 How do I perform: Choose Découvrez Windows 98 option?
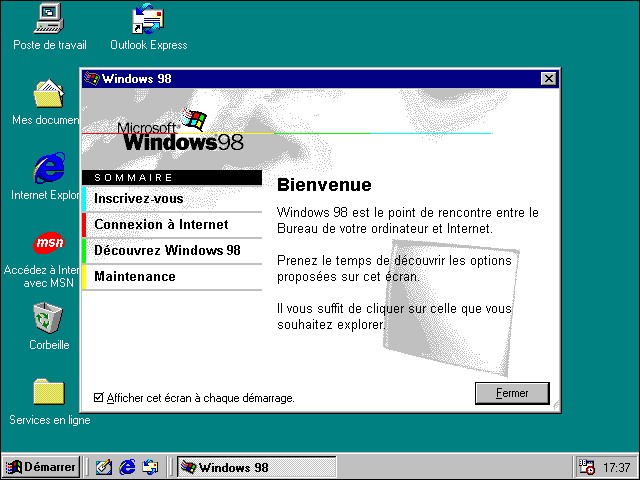tap(167, 251)
